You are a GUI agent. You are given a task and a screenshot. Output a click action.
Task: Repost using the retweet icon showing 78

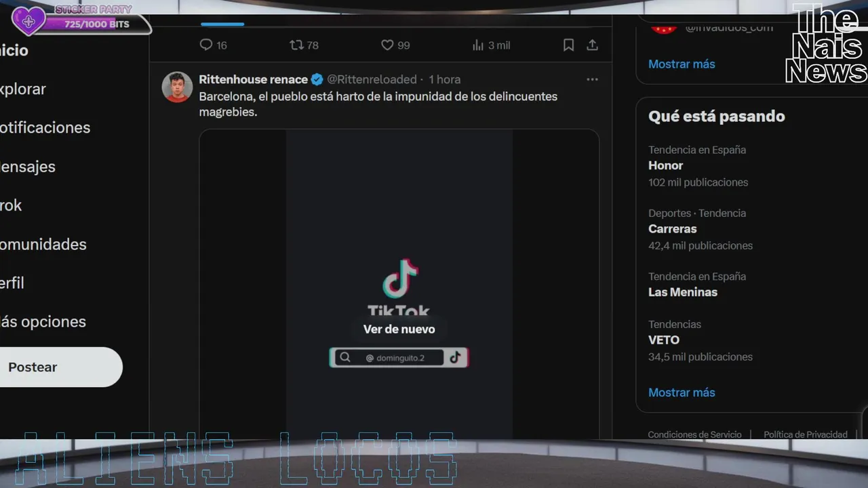click(x=304, y=45)
